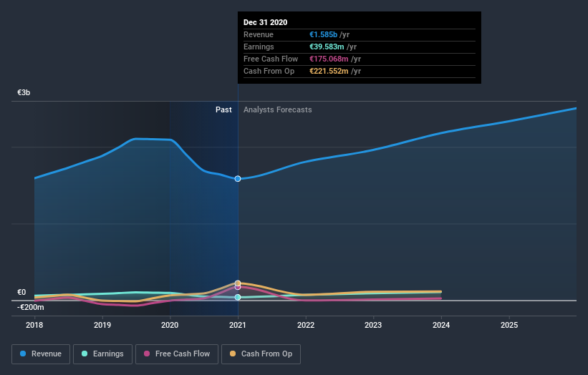This screenshot has width=588, height=375.
Task: Click the Revenue row label in tooltip
Action: pos(259,34)
